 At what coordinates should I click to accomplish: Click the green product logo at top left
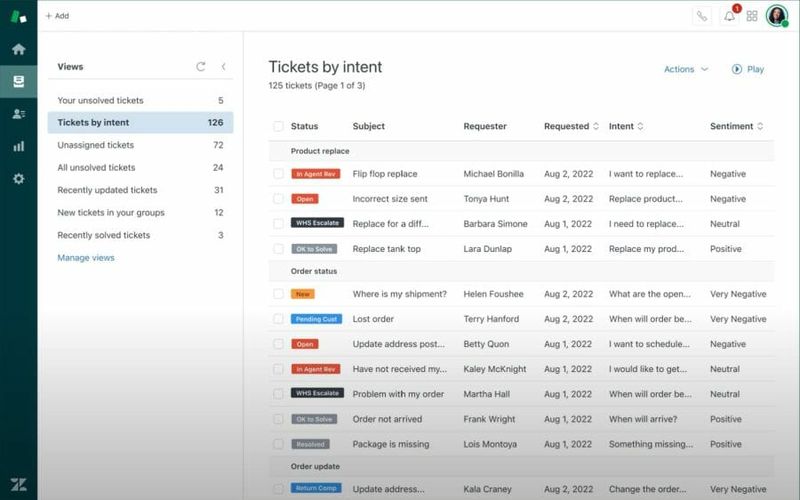(x=18, y=16)
